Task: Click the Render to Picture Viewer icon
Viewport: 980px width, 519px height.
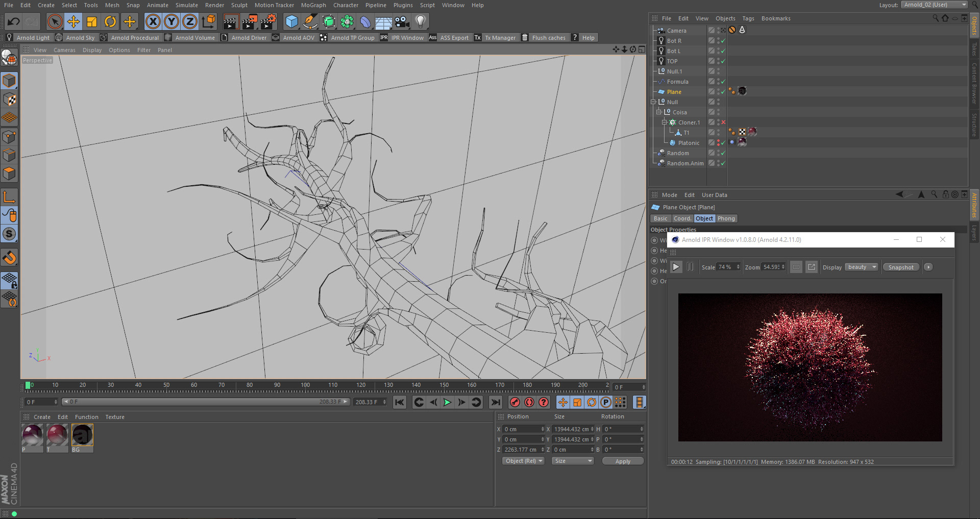Action: click(x=249, y=21)
